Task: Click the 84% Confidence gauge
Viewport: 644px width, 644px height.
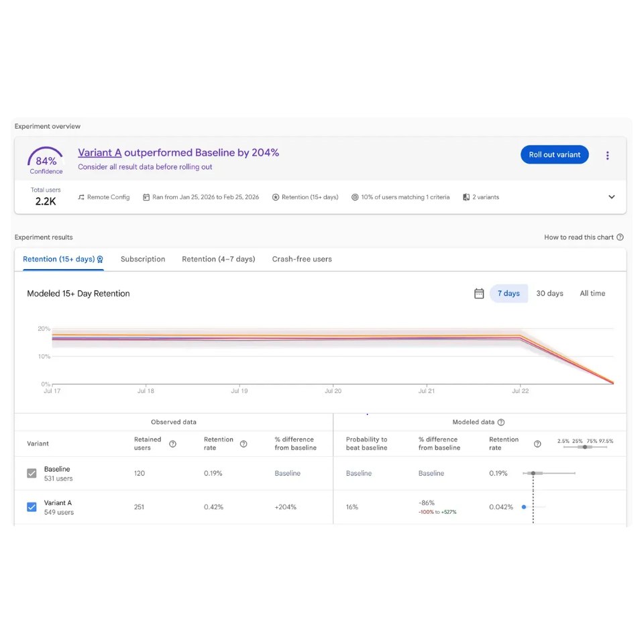Action: click(x=46, y=160)
